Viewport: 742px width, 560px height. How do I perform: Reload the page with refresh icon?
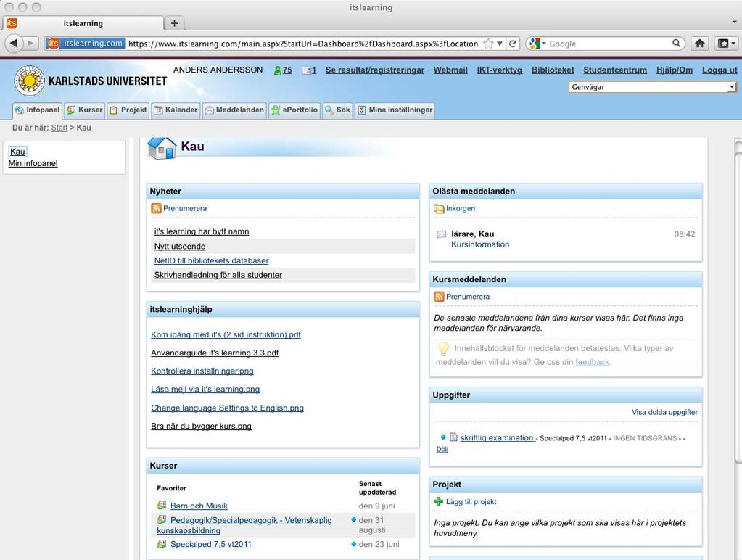(x=513, y=44)
